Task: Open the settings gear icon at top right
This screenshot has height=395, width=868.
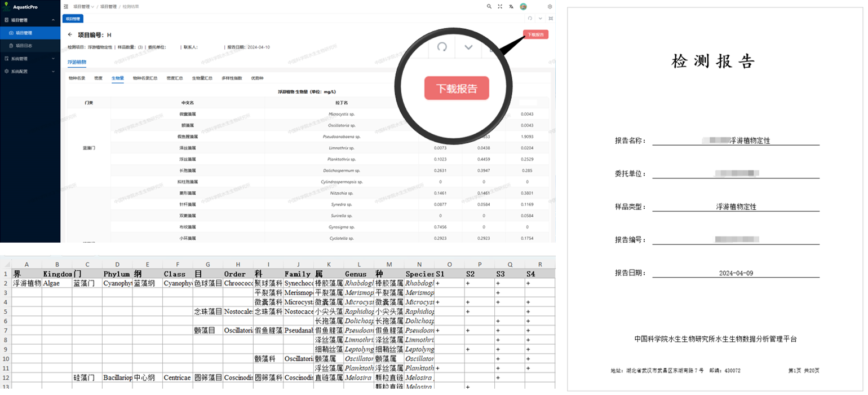Action: click(x=550, y=7)
